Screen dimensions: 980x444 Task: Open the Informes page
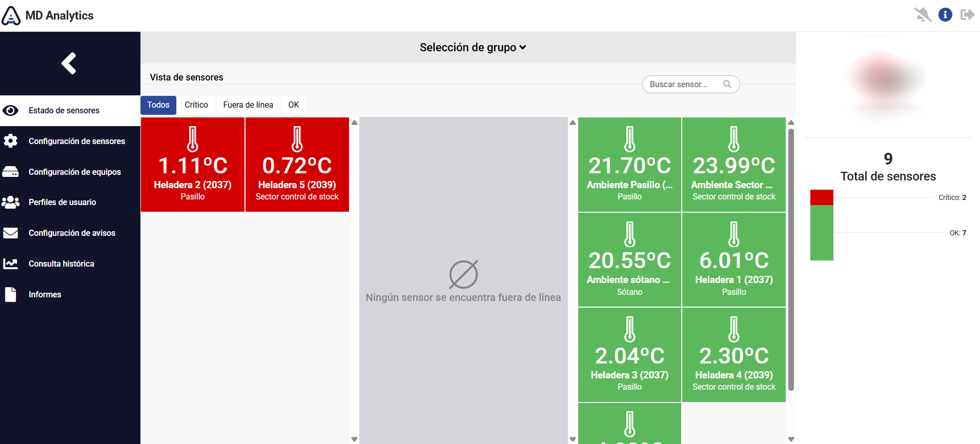pyautogui.click(x=70, y=294)
